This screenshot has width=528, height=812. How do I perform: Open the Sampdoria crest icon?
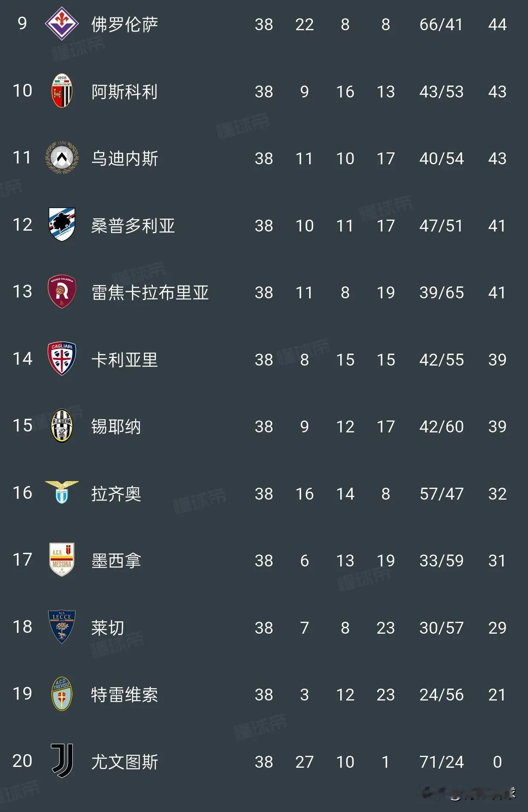(x=62, y=225)
